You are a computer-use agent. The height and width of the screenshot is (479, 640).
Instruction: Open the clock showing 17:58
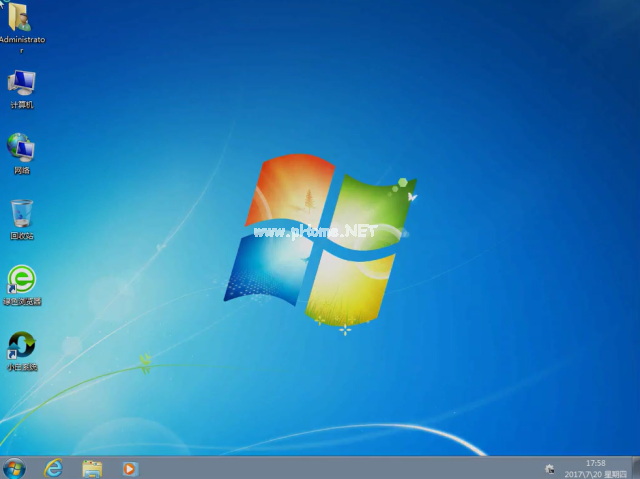click(596, 463)
